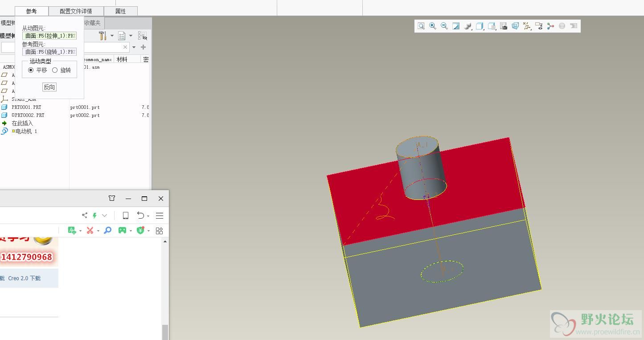Screen dimensions: 644x340
Task: Click the green yen shield icon
Action: (x=140, y=230)
